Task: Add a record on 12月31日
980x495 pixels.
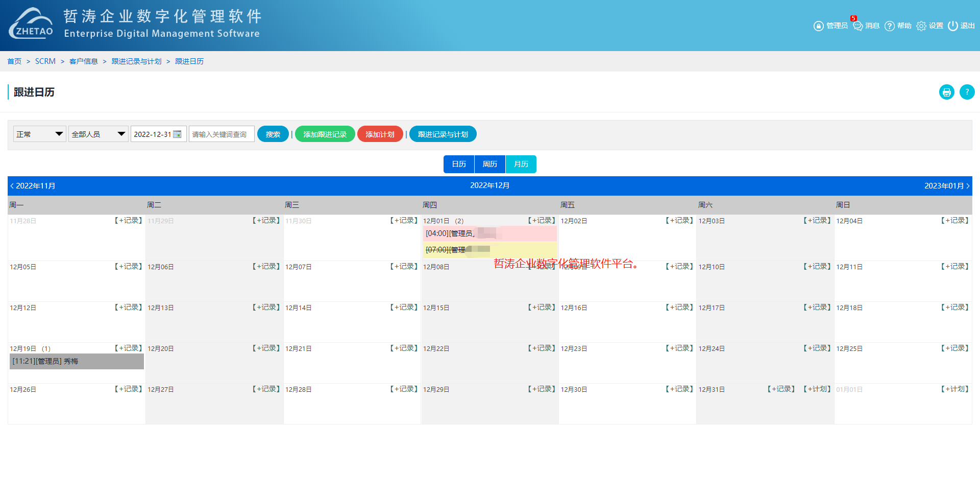Action: click(x=781, y=389)
